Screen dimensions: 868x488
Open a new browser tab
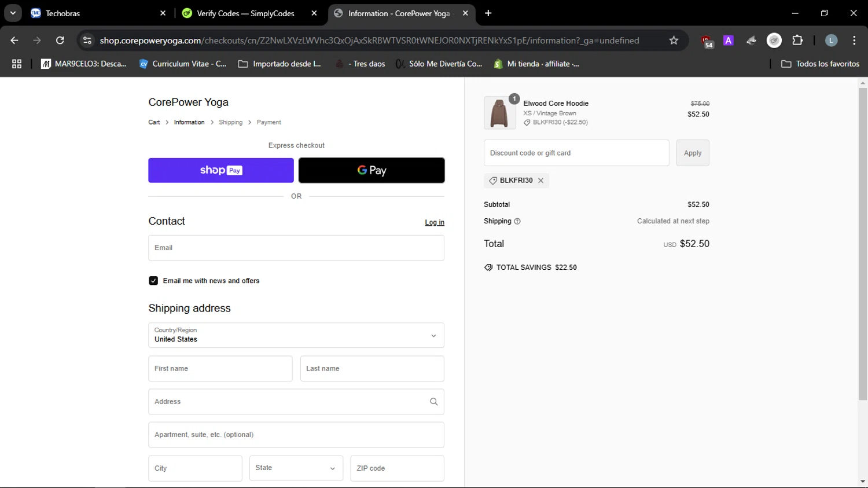point(488,13)
